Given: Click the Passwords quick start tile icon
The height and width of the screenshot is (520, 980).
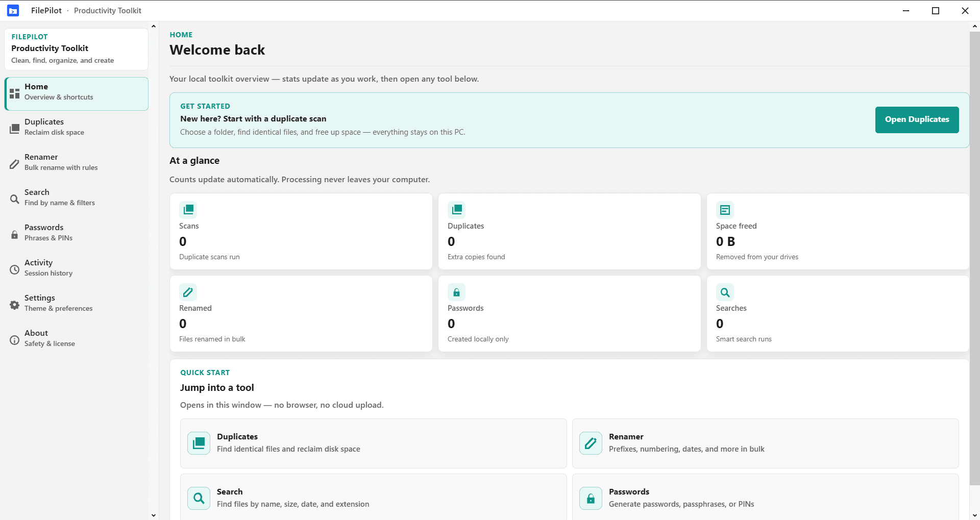Looking at the screenshot, I should [x=591, y=498].
